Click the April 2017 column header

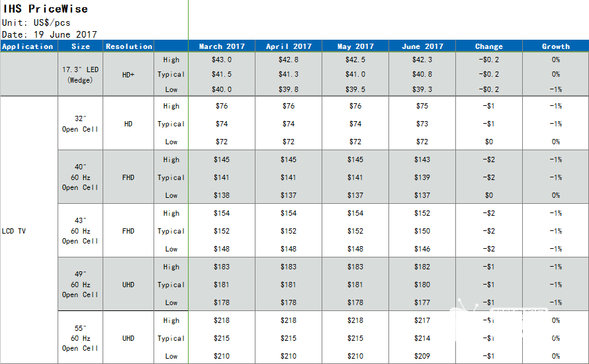(x=289, y=46)
